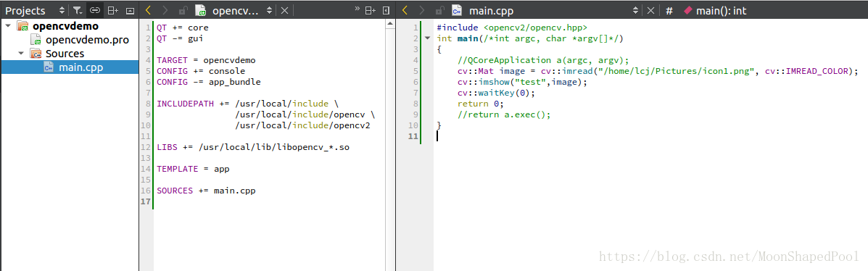Screen dimensions: 868x271
Task: Click line number 17 in .pro editor
Action: coord(146,201)
